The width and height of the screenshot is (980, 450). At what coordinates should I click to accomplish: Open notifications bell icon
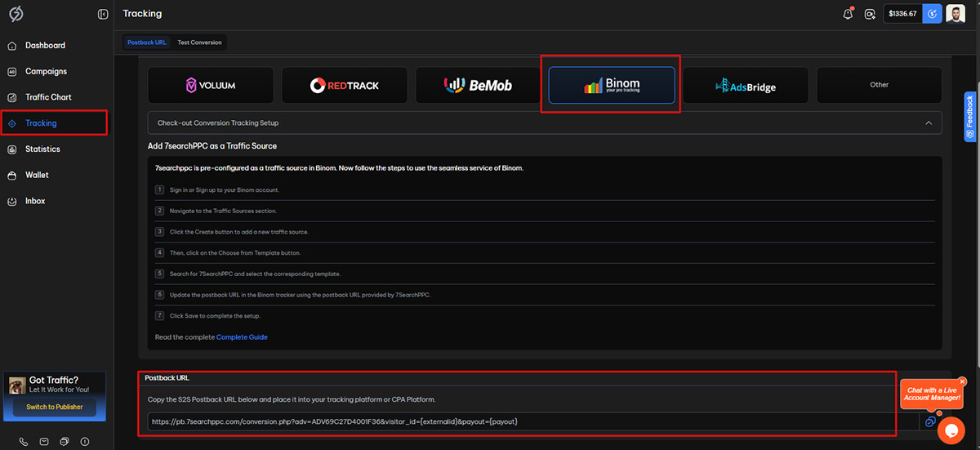tap(849, 14)
